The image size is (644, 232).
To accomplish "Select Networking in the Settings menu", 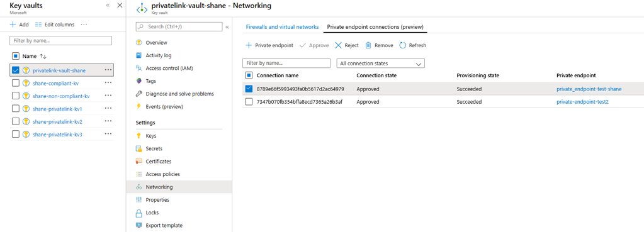I will 179,187.
